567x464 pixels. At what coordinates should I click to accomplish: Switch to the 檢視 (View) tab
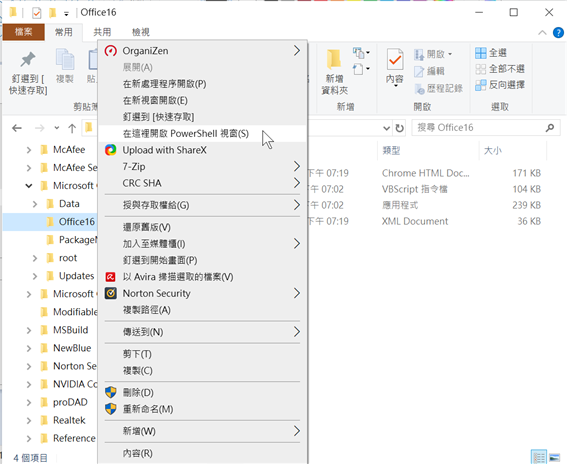click(141, 32)
